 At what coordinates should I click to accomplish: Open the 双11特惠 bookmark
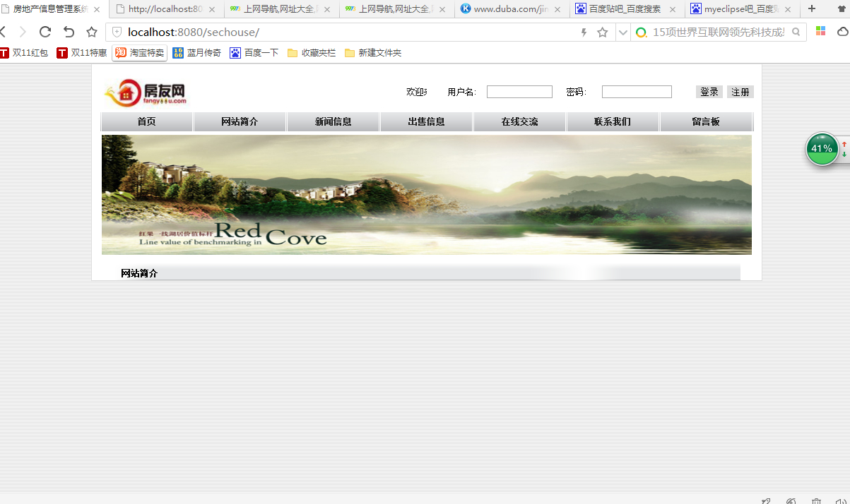(x=81, y=53)
